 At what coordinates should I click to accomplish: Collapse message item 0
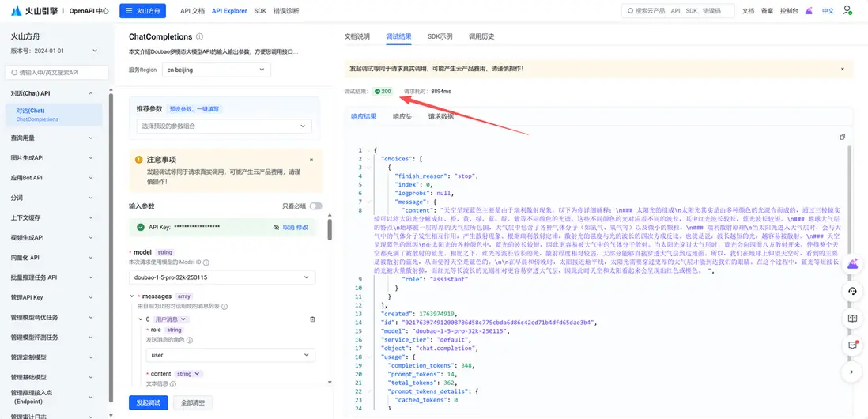point(140,319)
